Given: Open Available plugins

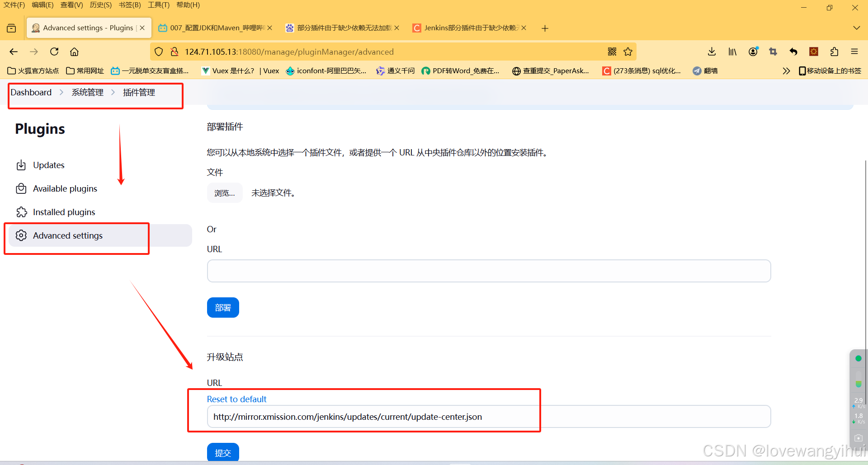Looking at the screenshot, I should pos(100,188).
